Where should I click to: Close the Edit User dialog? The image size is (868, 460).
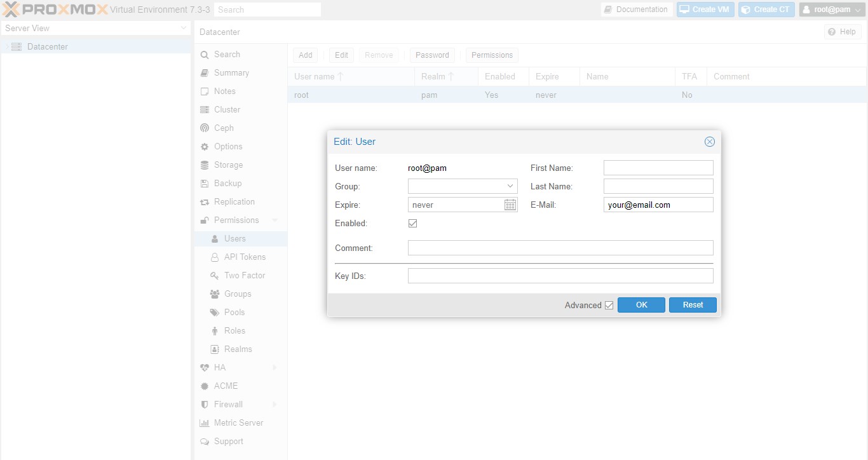709,142
